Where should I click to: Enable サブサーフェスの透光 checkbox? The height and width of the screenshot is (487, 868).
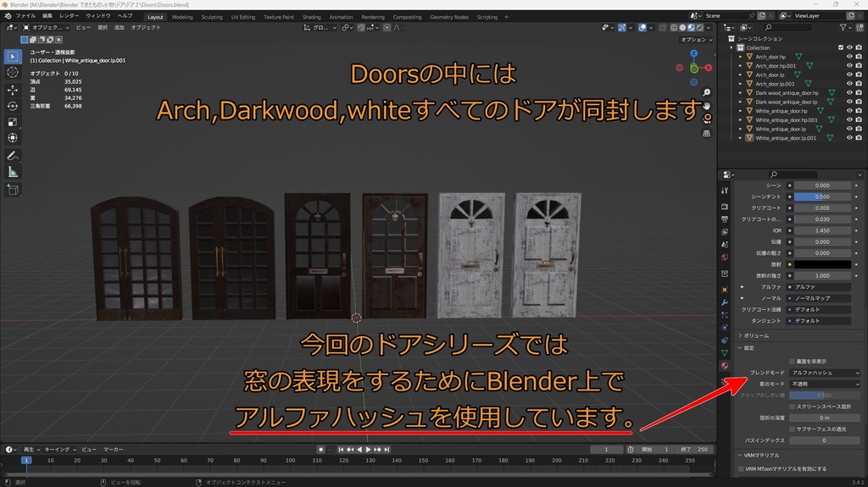coord(793,429)
